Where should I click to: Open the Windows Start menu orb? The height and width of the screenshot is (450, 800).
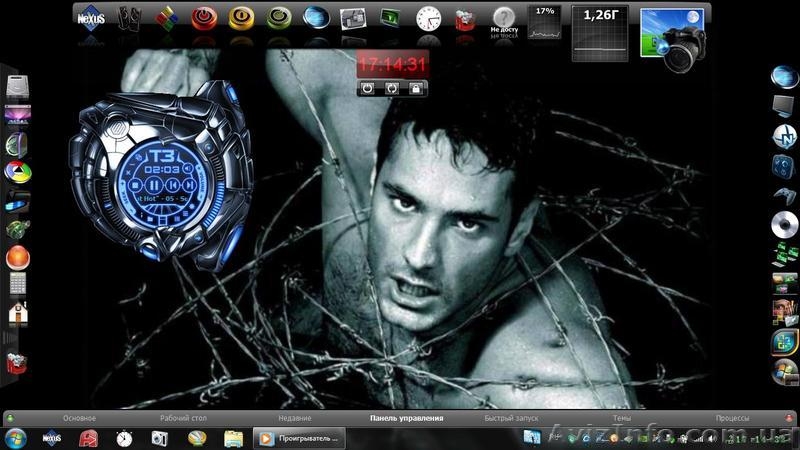pos(16,438)
